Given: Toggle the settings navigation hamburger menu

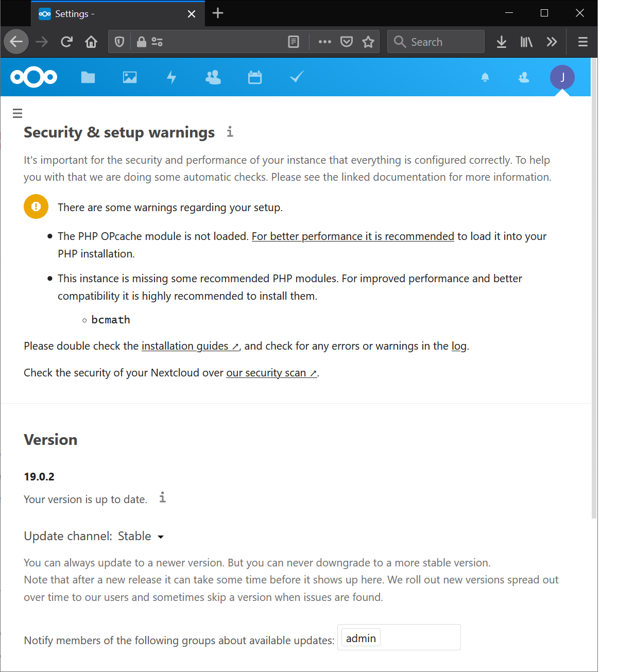Looking at the screenshot, I should pos(18,113).
